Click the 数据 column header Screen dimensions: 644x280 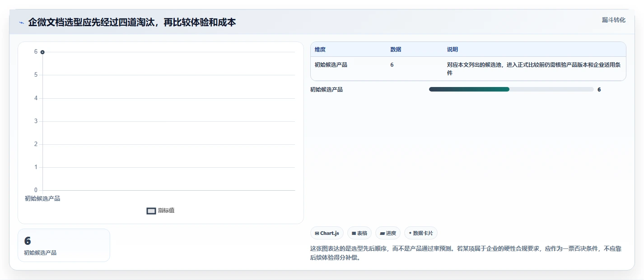tap(396, 50)
